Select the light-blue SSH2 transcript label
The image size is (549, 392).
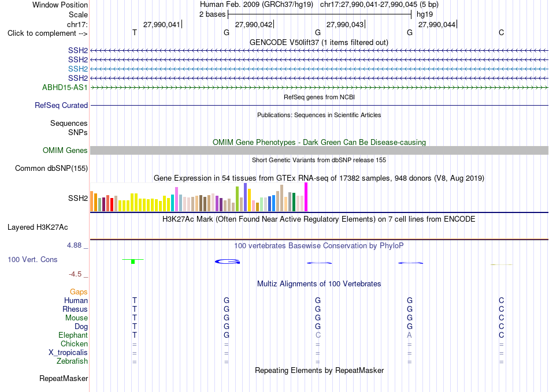click(78, 69)
